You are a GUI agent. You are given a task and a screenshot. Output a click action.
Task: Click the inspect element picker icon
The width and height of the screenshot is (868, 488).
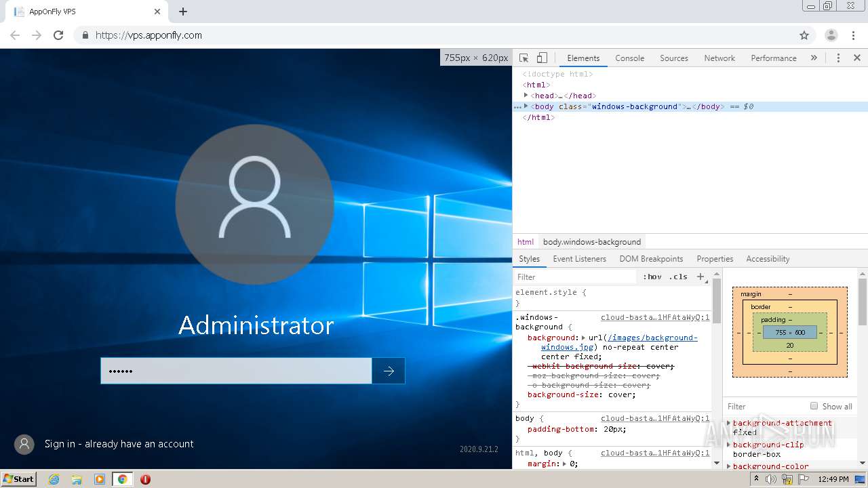pos(524,58)
